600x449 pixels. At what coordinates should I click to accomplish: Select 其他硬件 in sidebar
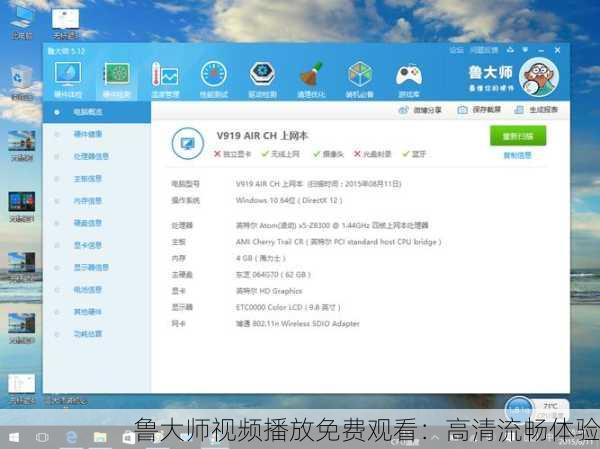(88, 312)
